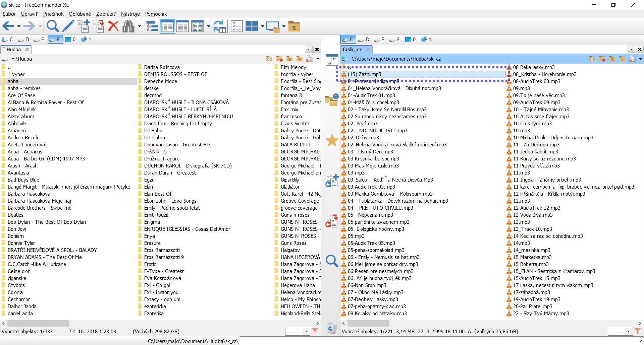
Task: Click middle bar magnifier search icon
Action: pyautogui.click(x=332, y=261)
